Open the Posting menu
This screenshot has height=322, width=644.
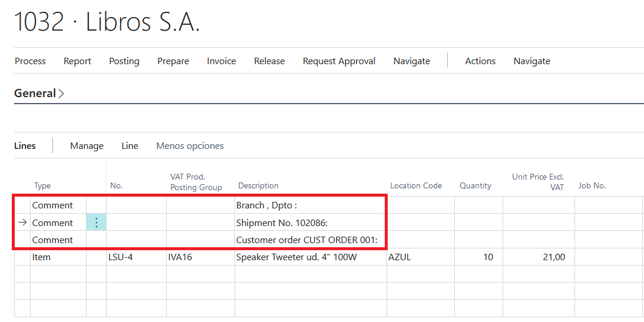(124, 61)
